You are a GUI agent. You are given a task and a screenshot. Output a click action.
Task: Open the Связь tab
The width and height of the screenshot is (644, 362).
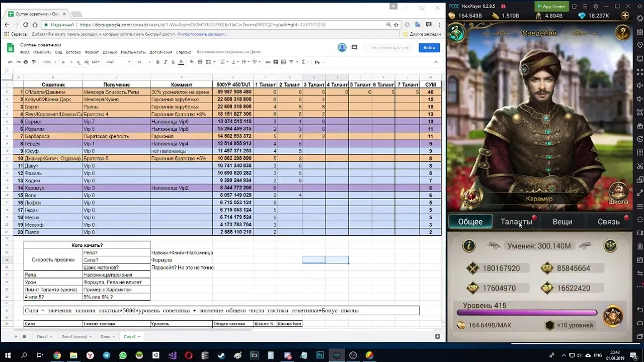click(608, 222)
